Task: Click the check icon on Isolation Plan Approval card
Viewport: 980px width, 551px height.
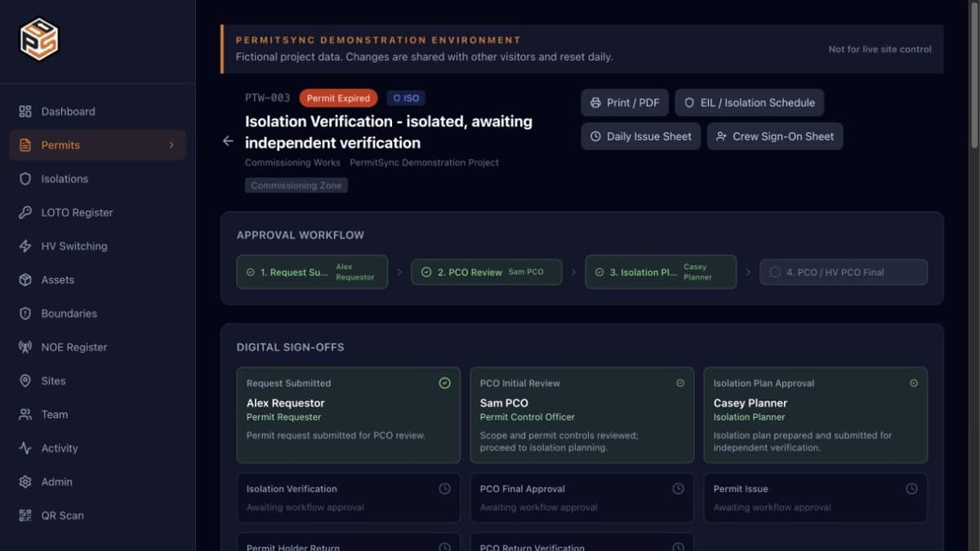Action: (914, 383)
